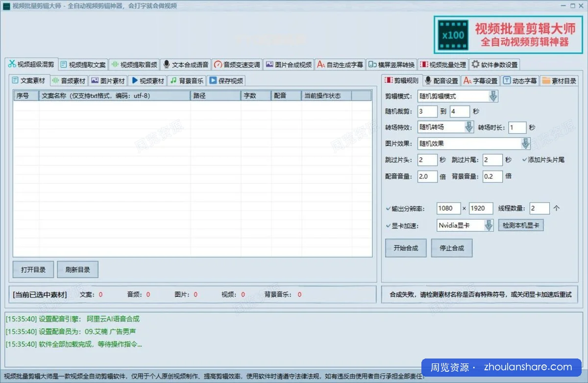Viewport: 588px width, 383px height.
Task: Click 检测本机显卡 button
Action: click(x=521, y=225)
